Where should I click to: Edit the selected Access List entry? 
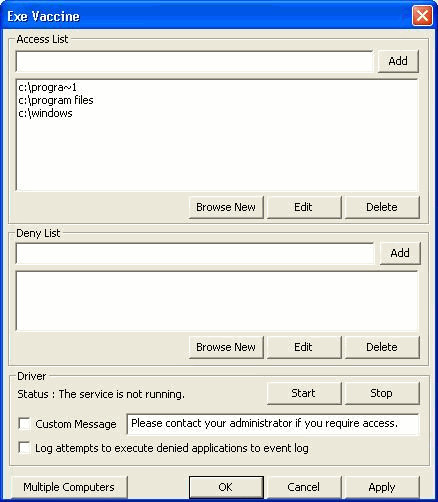[x=304, y=207]
